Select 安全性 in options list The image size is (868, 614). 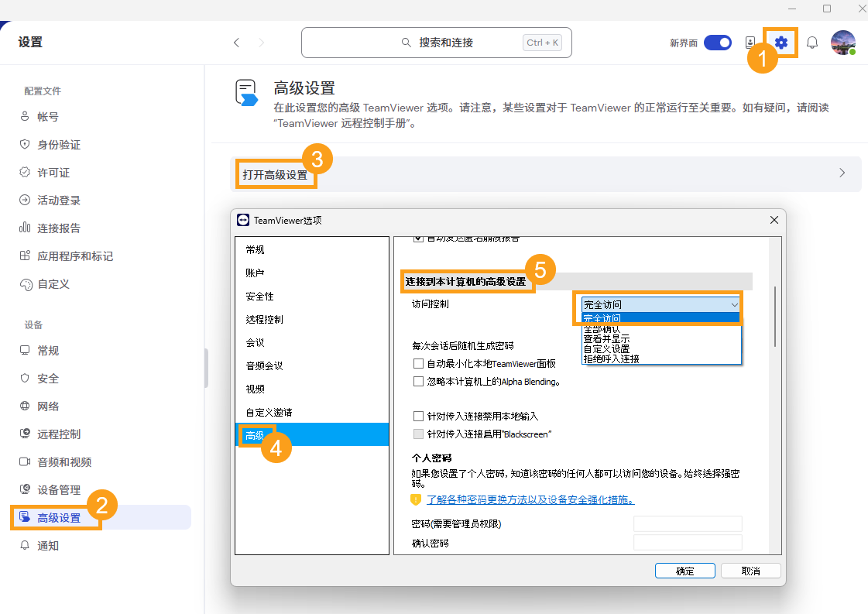coord(312,297)
